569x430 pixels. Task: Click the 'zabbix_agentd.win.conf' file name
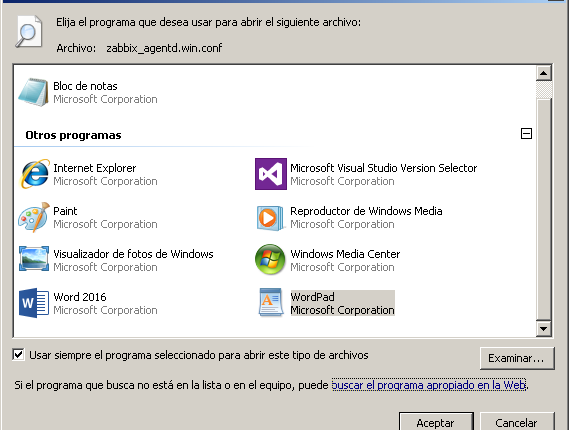click(x=164, y=48)
